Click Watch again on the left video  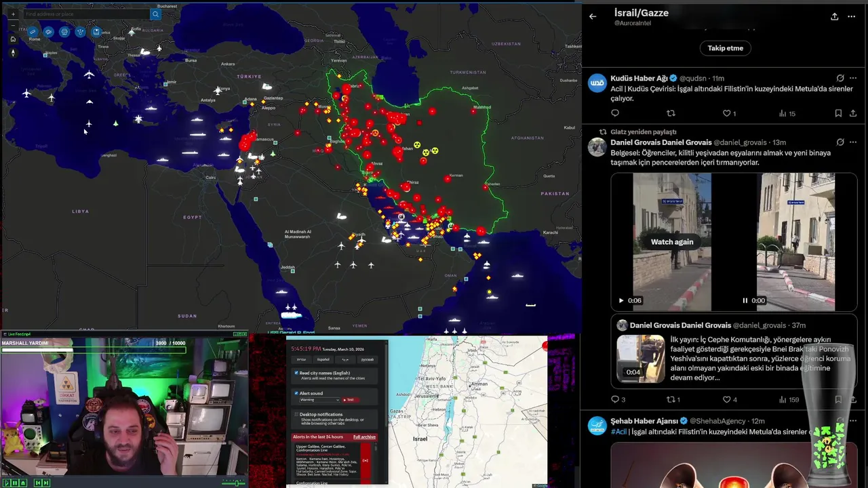[672, 242]
